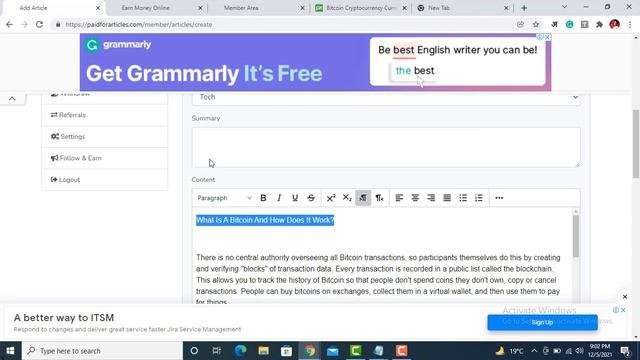Open the Grammarly extension icon
Screen dimensions: 640x360
569,24
